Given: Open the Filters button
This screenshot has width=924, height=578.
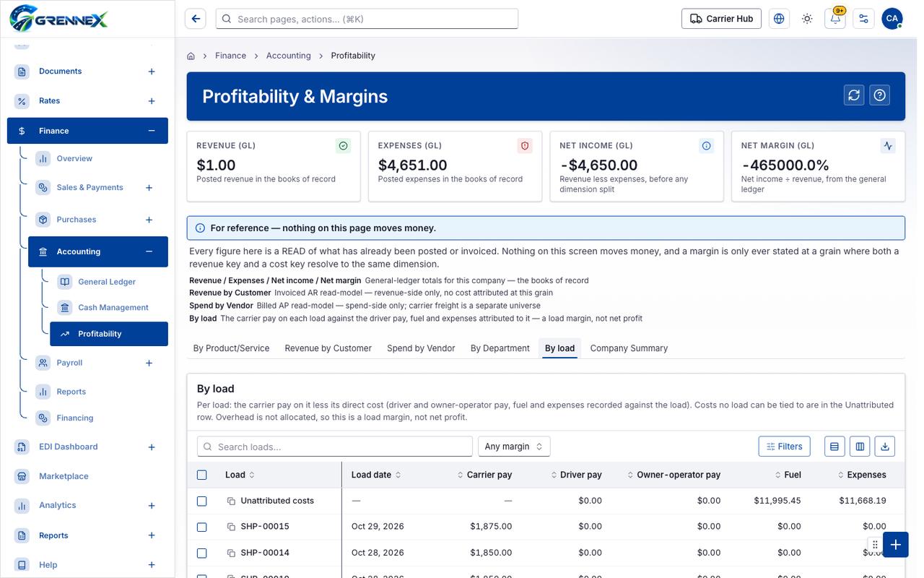Looking at the screenshot, I should pyautogui.click(x=785, y=447).
